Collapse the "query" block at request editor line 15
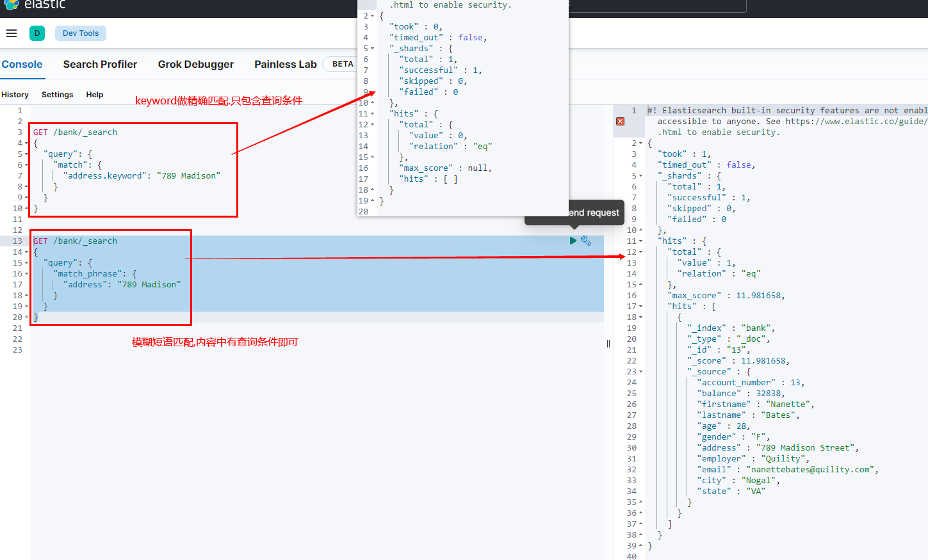 tap(27, 263)
